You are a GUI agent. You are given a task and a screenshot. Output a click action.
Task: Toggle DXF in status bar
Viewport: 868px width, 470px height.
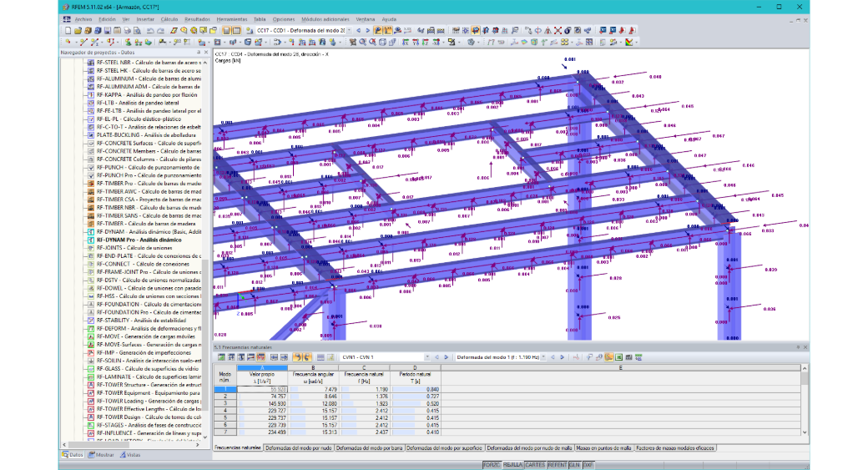(588, 465)
